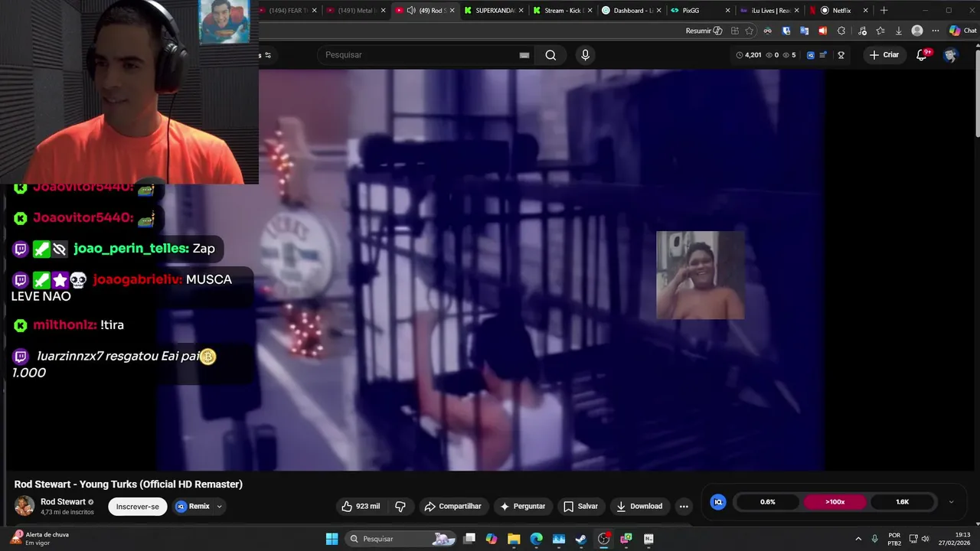The image size is (980, 551).
Task: Click the 1.6K stats pill
Action: tap(903, 502)
